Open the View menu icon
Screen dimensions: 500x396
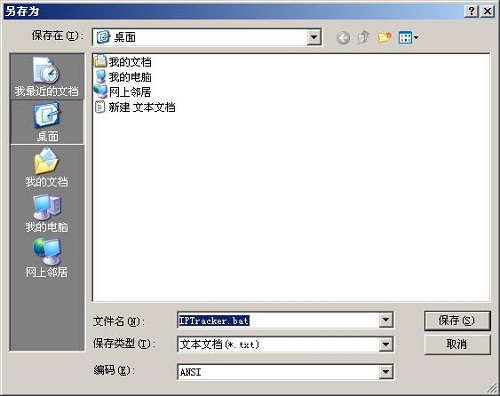click(x=408, y=38)
